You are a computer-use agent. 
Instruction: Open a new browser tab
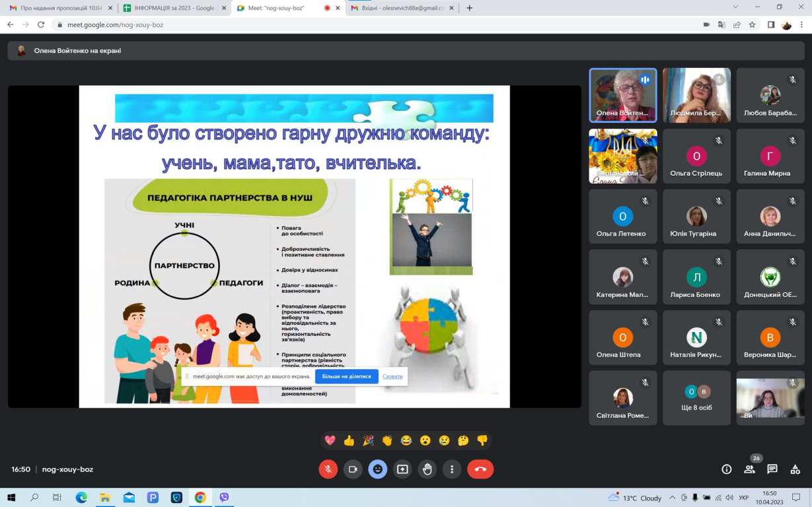(470, 8)
